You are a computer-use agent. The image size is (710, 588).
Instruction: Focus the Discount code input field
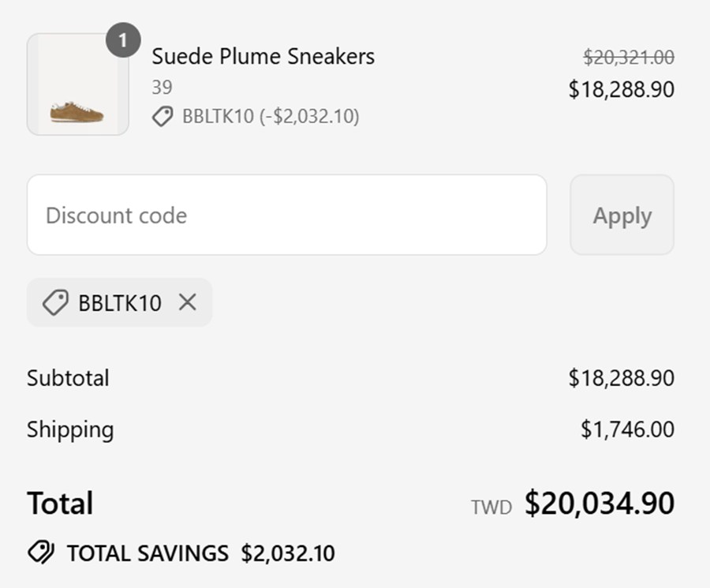[x=286, y=215]
